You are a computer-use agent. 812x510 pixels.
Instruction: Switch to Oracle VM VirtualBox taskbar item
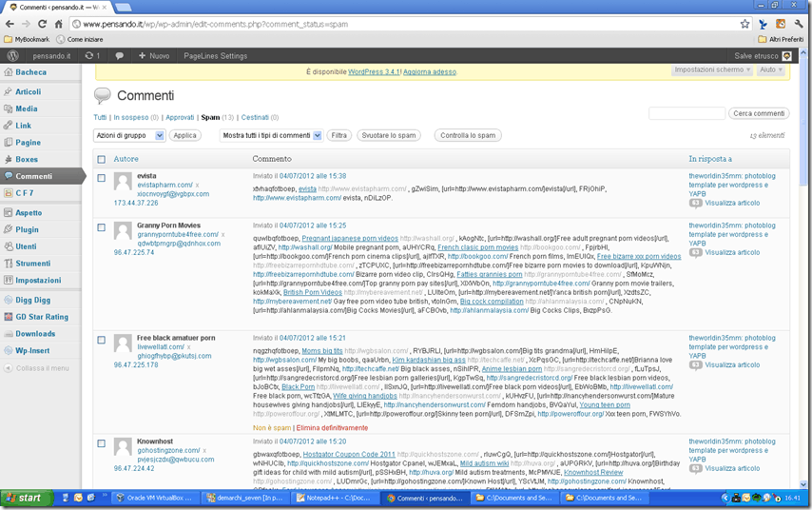tap(154, 498)
